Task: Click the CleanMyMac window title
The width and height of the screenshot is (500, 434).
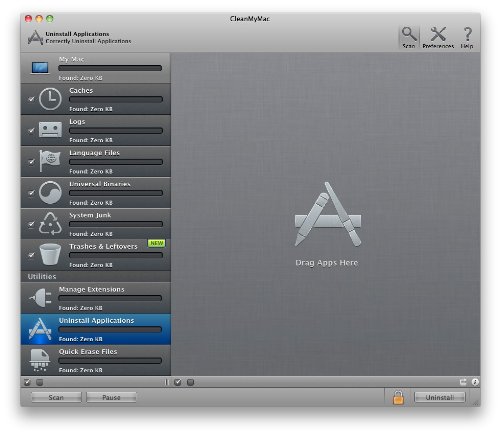Action: tap(250, 19)
